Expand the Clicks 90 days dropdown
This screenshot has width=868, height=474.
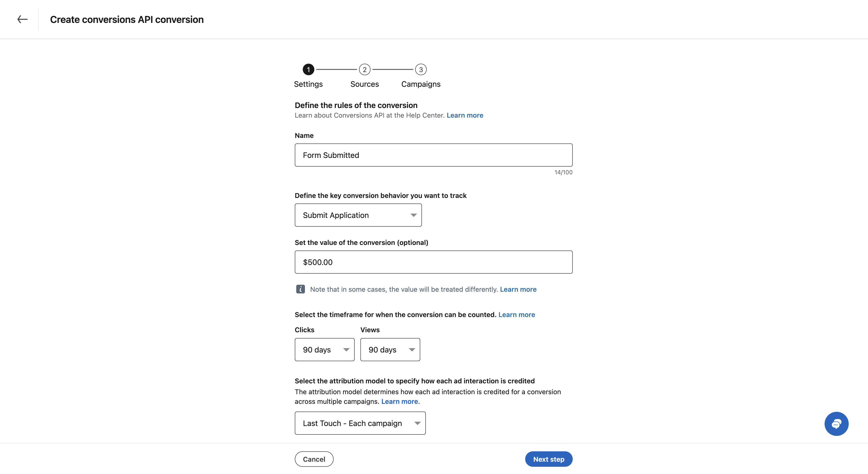(324, 350)
